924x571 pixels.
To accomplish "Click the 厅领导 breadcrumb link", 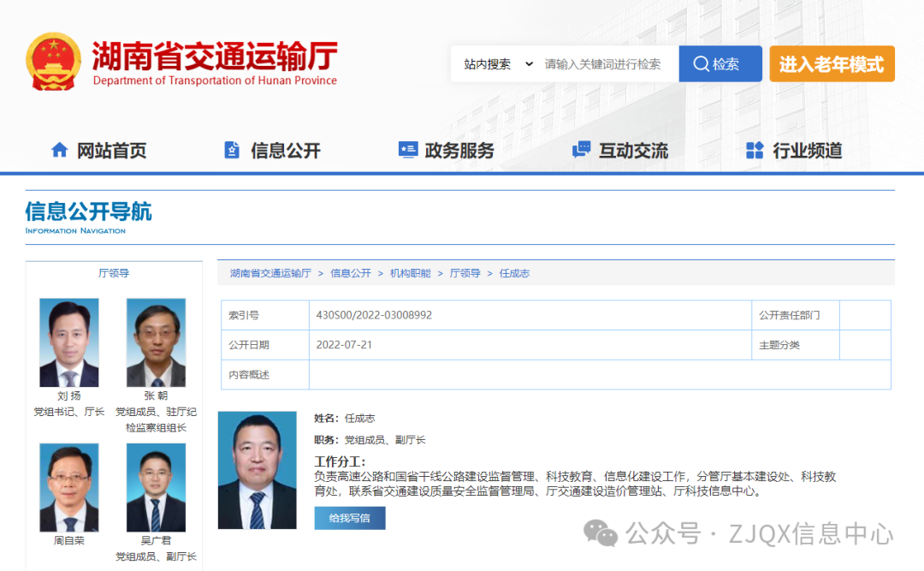I will [465, 273].
